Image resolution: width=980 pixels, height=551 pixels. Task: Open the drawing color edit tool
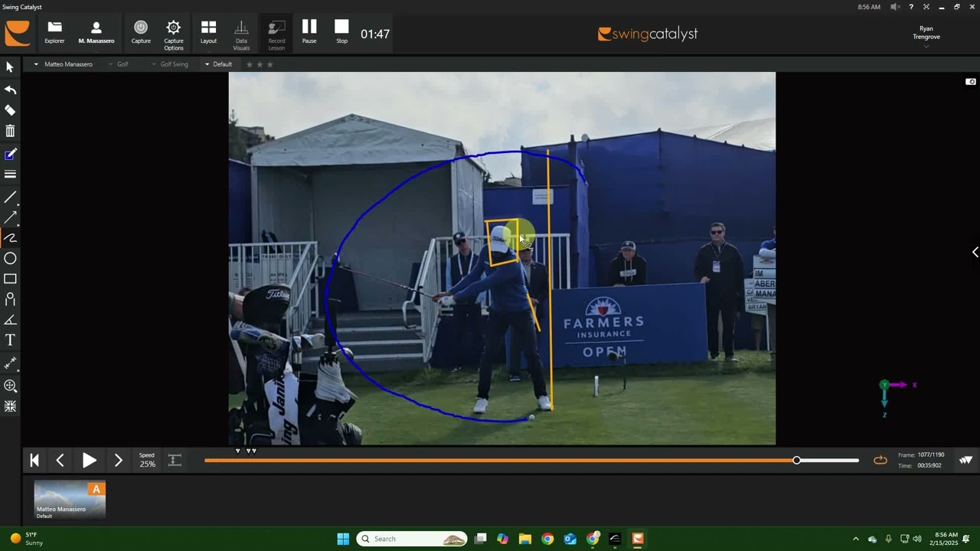(x=10, y=155)
